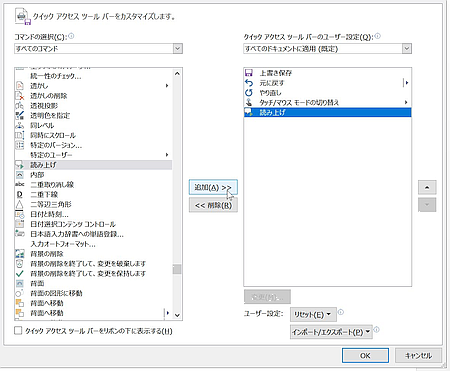The height and width of the screenshot is (371, 450).
Task: Move selected command down with the down-arrow button
Action: coord(427,205)
